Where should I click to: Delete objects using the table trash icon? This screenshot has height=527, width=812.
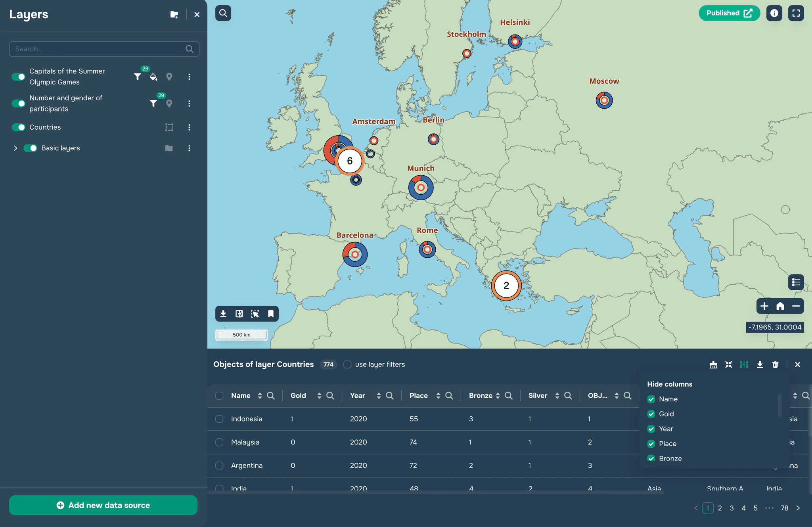click(x=775, y=364)
